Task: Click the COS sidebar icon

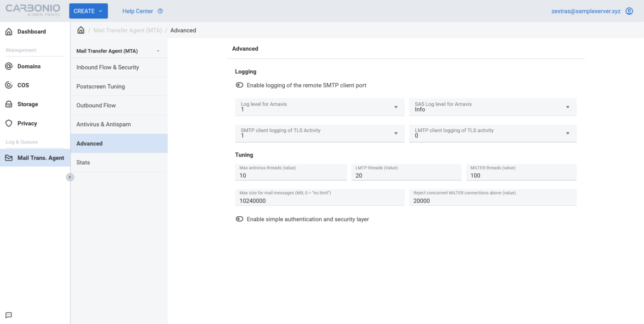Action: coord(9,85)
